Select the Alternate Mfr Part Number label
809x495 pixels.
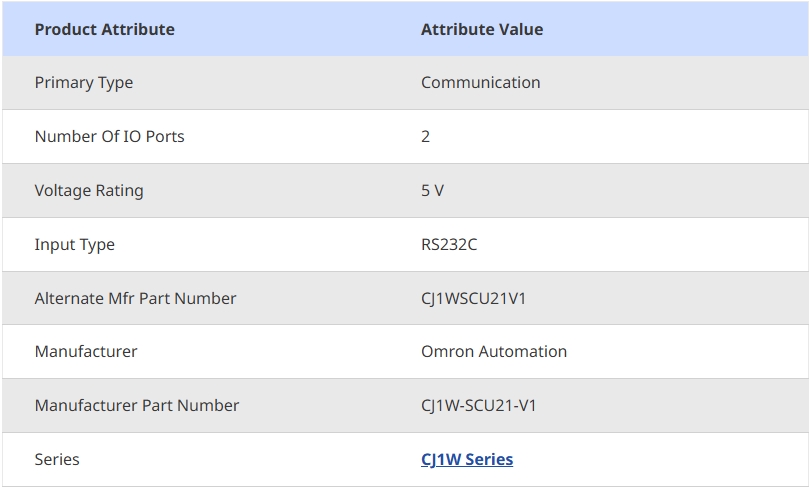pos(135,298)
